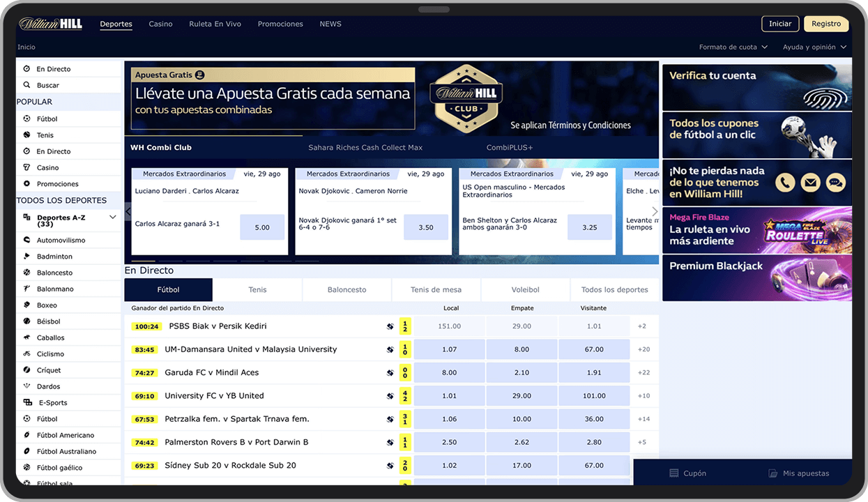Click the Iniciar button
The width and height of the screenshot is (868, 502).
[780, 24]
